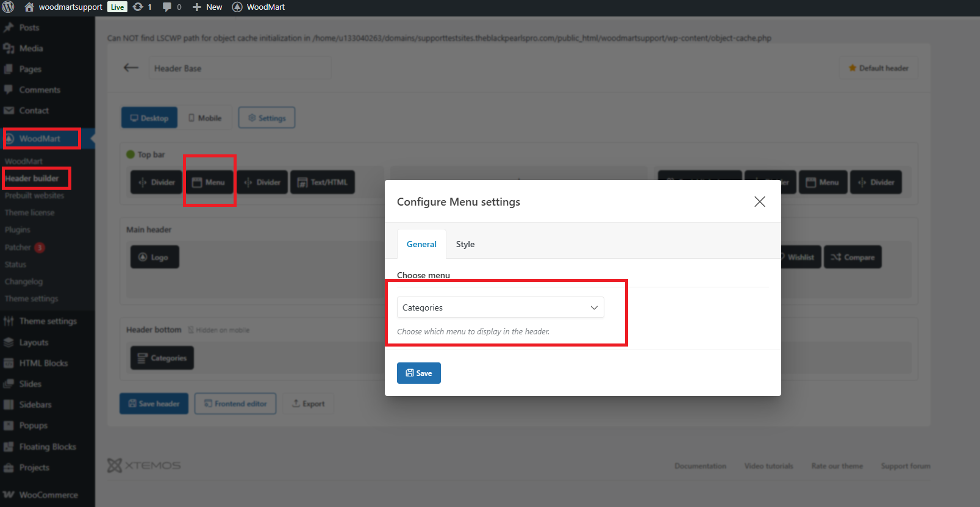
Task: Click the 'Configure Menu settings' dialog title
Action: click(x=459, y=202)
